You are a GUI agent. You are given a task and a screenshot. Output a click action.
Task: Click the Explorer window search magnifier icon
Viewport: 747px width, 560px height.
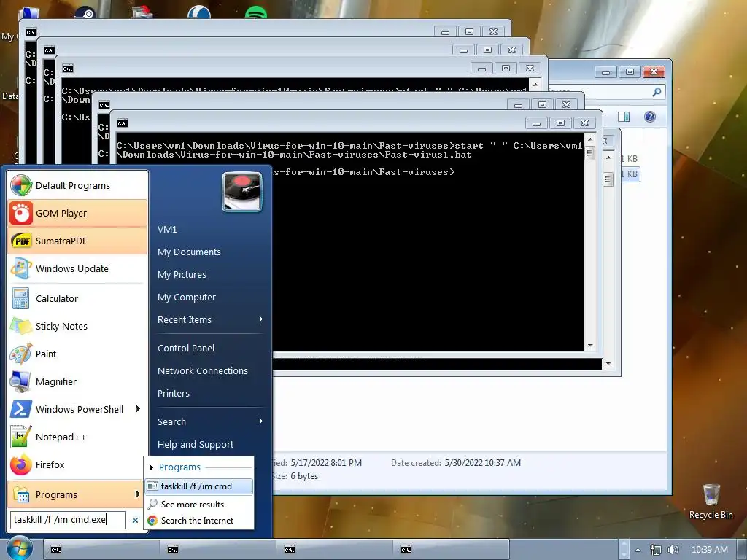(x=657, y=92)
